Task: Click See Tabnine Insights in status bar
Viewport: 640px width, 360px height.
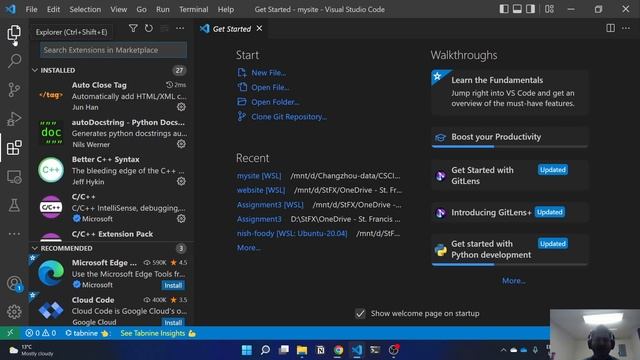Action: click(x=158, y=333)
